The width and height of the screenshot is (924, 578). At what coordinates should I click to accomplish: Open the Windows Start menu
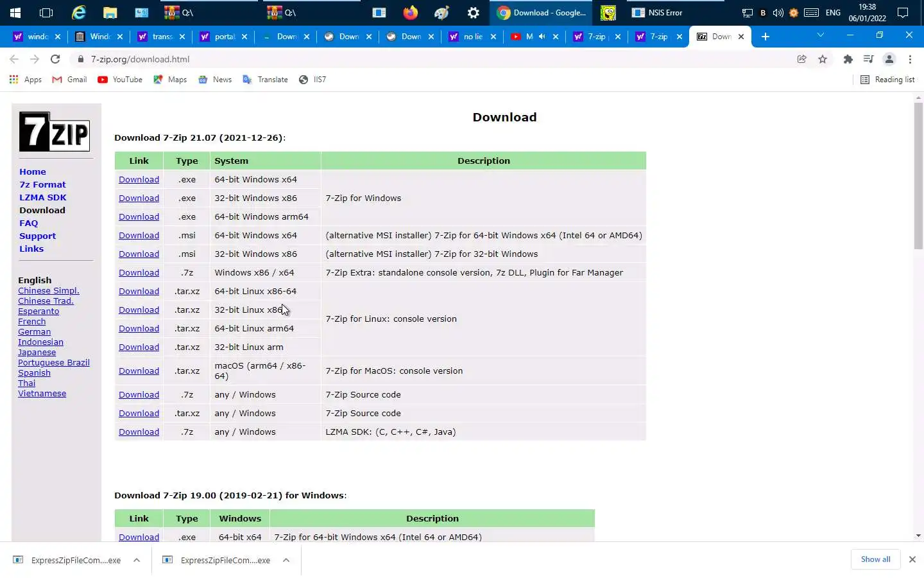[x=15, y=12]
